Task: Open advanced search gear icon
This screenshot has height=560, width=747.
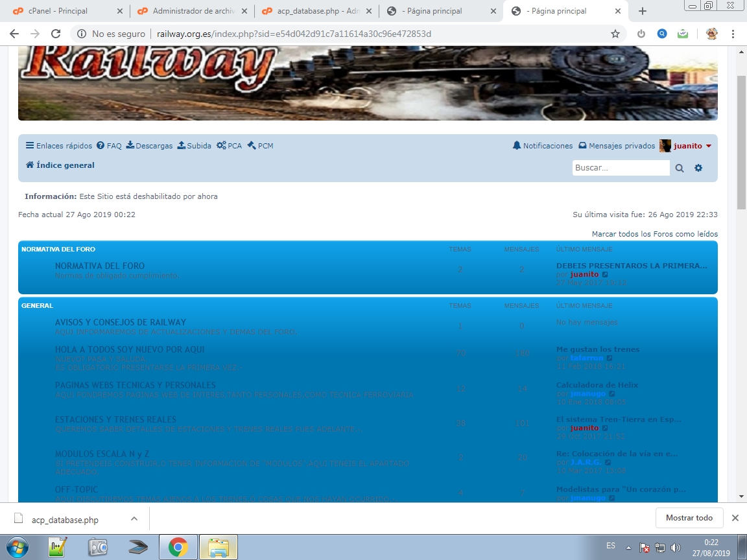Action: coord(698,168)
